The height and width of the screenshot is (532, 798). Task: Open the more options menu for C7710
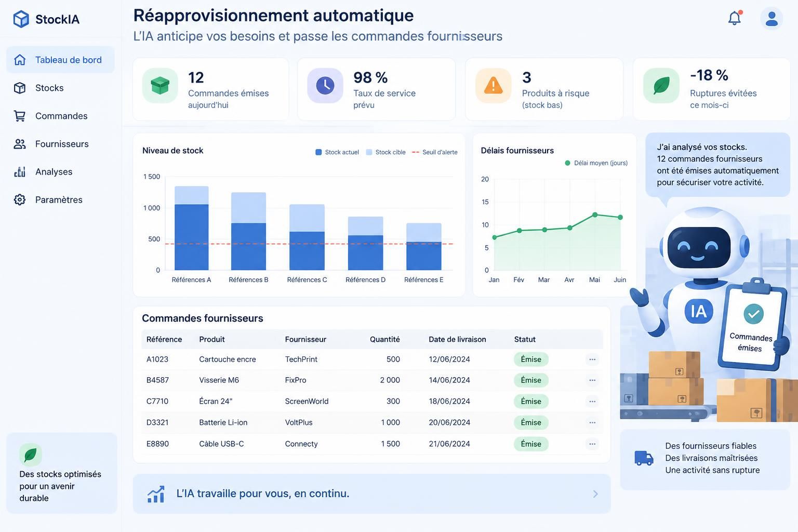pyautogui.click(x=592, y=402)
